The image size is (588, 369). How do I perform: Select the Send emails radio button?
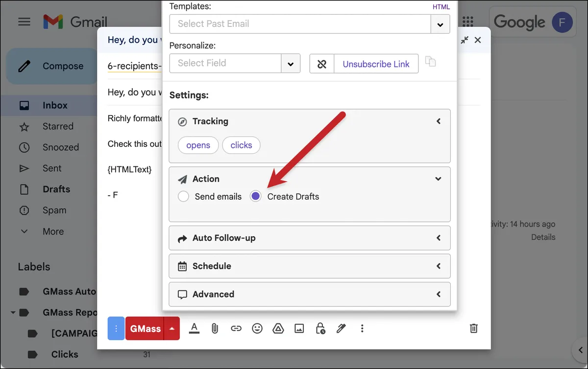pyautogui.click(x=183, y=197)
